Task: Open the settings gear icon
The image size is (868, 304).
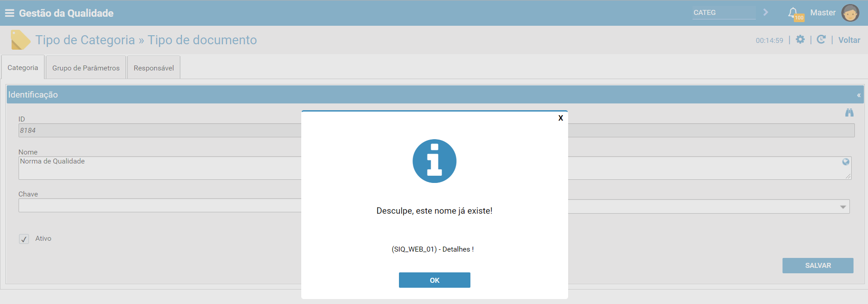Action: 800,39
